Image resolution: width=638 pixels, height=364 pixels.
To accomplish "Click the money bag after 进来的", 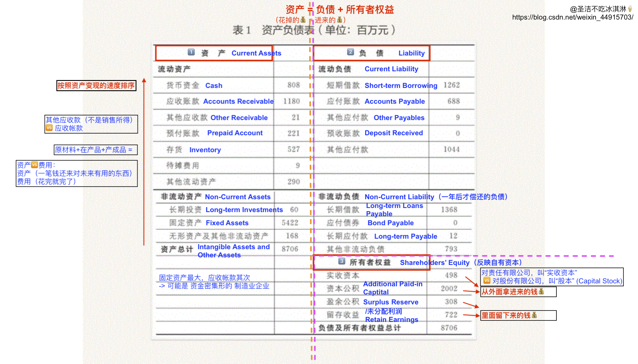I will pos(339,20).
